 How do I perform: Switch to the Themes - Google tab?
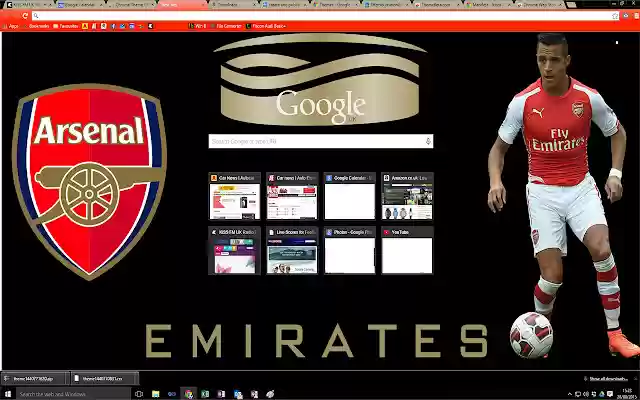336,5
